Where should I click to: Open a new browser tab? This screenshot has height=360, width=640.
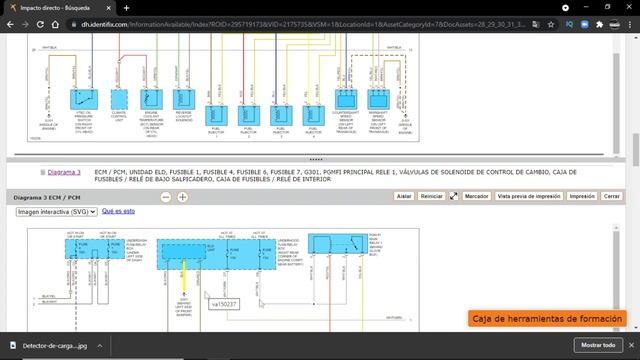point(127,8)
